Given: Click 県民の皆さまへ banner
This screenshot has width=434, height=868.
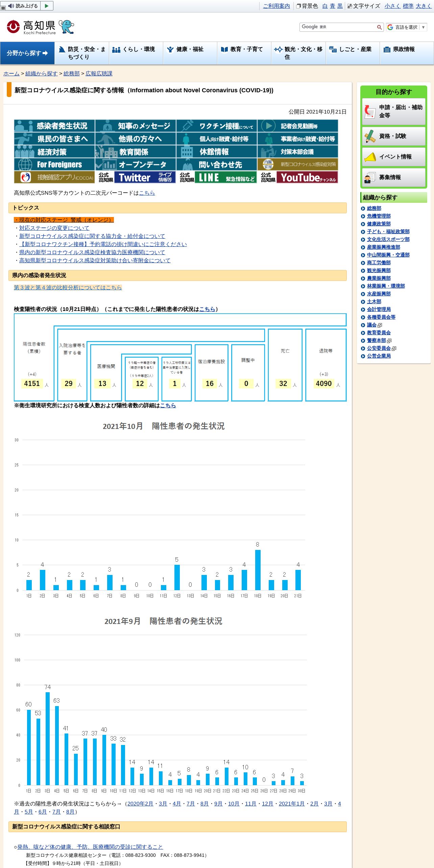Looking at the screenshot, I should [54, 139].
